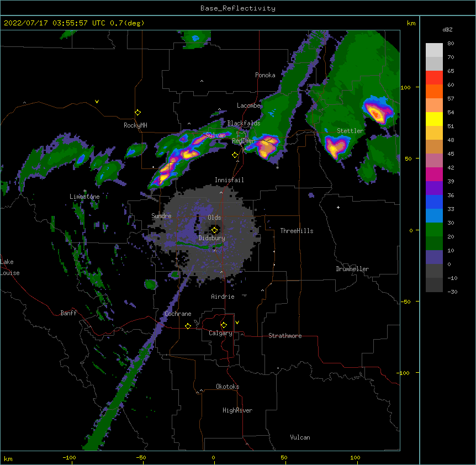Click the white plus marker northwest of Drumheller

[x=338, y=207]
